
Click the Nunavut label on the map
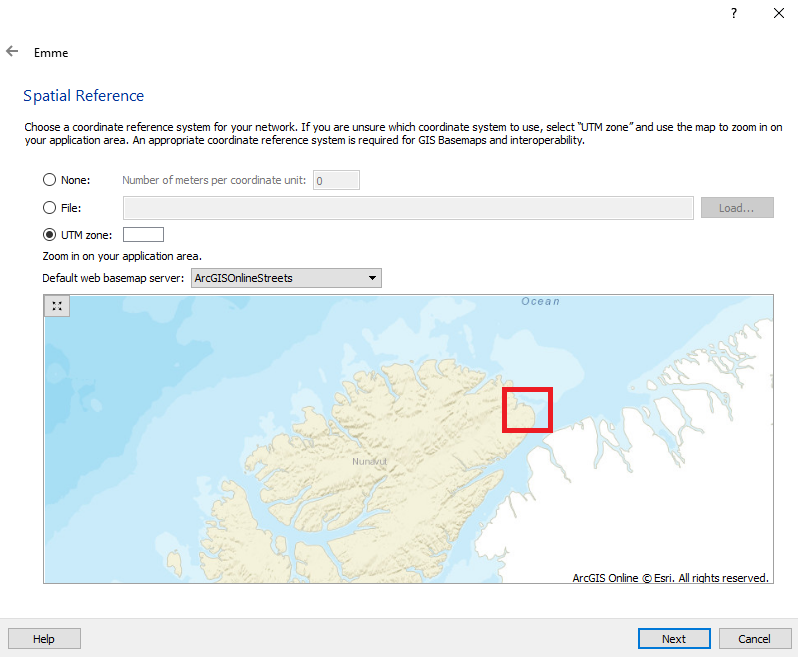[x=368, y=462]
